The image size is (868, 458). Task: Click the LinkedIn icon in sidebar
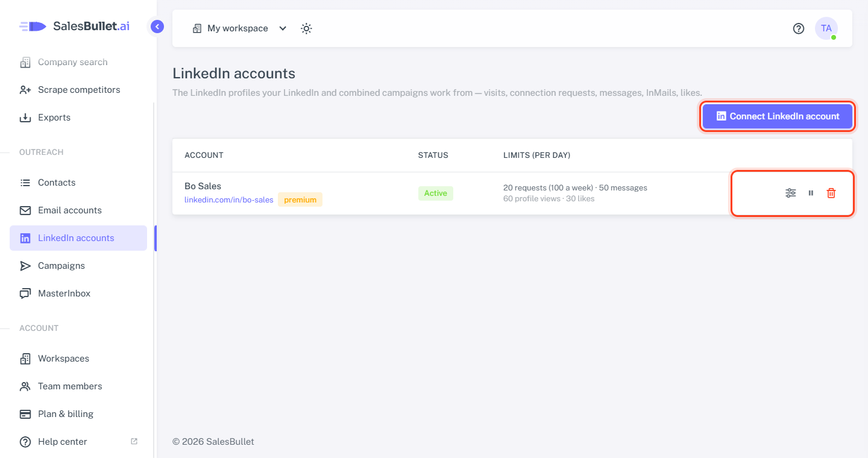25,238
